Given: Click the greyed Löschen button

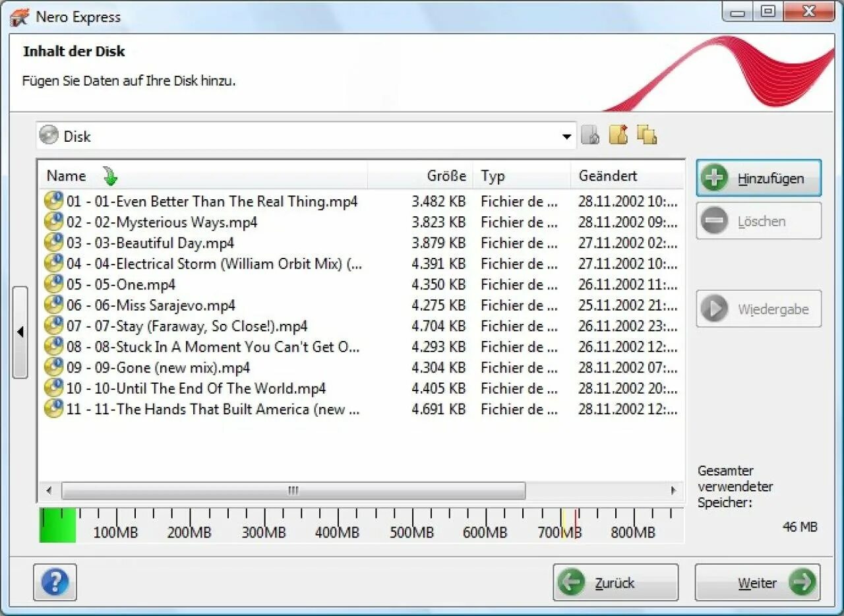Looking at the screenshot, I should click(758, 221).
